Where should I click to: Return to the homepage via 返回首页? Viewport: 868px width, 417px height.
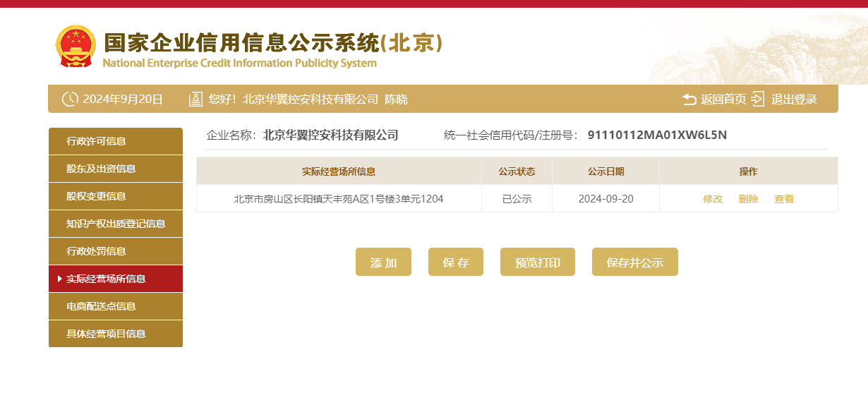click(723, 99)
